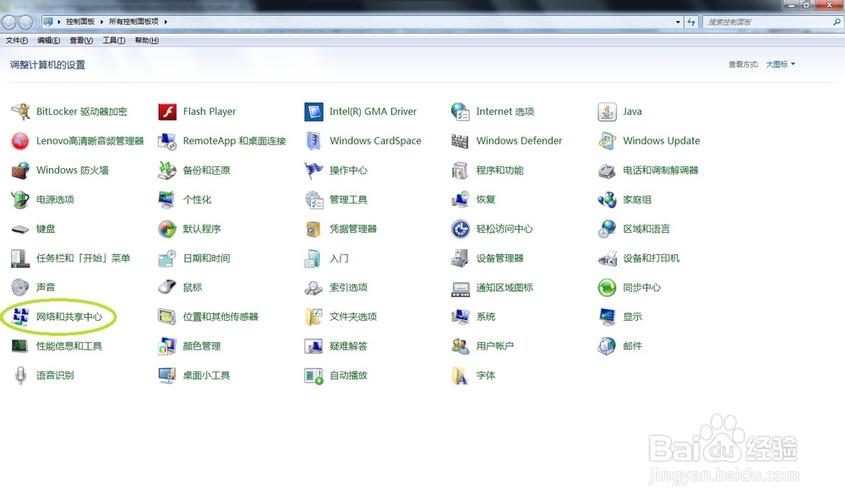Viewport: 845px width, 504px height.
Task: Open the 系统 link
Action: click(x=486, y=317)
